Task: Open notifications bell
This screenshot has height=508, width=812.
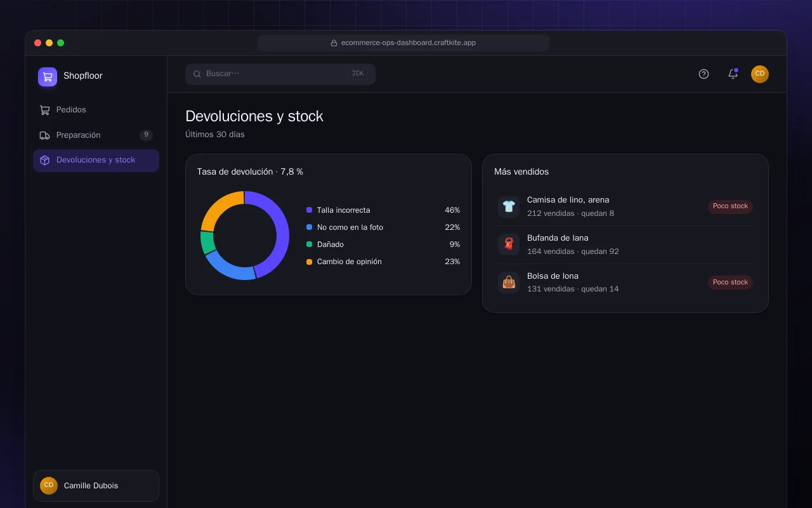Action: click(x=733, y=74)
